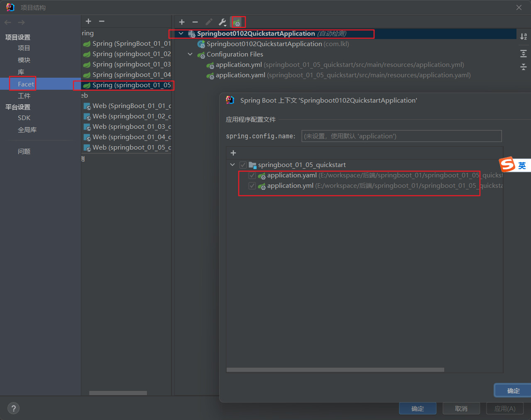Select Spring (springboot_01_04 facet

click(127, 75)
